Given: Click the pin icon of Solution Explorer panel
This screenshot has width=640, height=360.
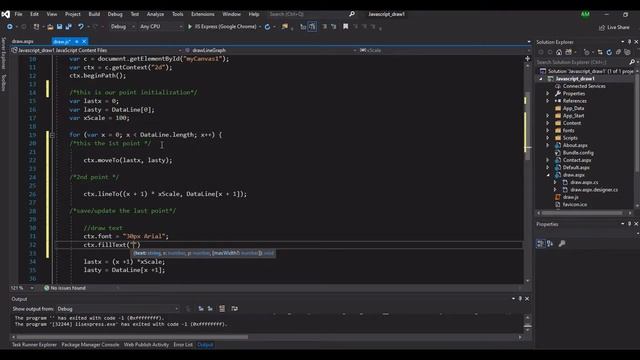Looking at the screenshot, I should click(x=629, y=42).
